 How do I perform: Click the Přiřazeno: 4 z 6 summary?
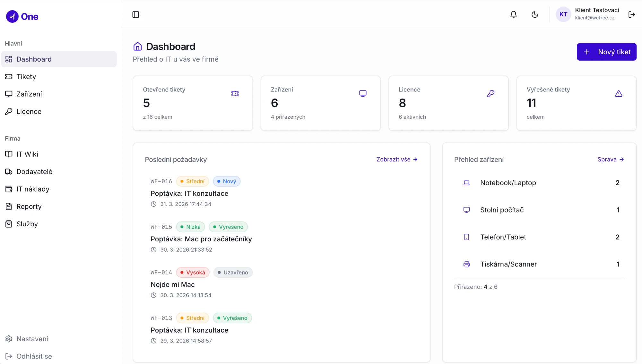476,287
